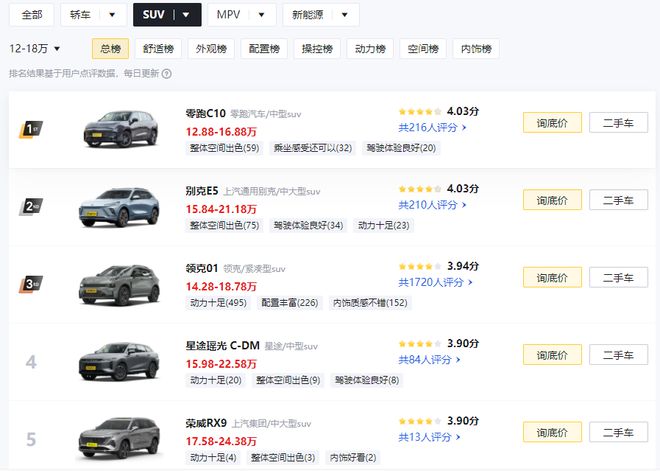This screenshot has width=660, height=471.
Task: Expand the 新能源 dropdown arrow
Action: pos(345,15)
